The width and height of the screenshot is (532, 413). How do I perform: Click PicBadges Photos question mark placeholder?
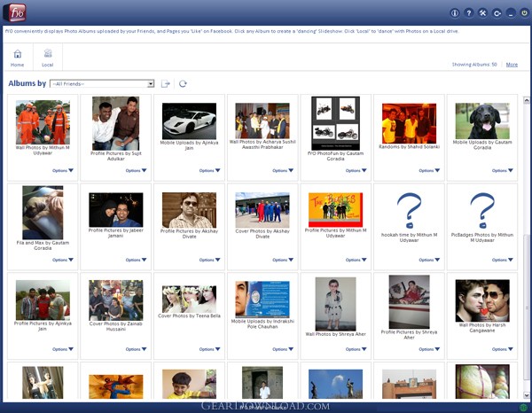pos(482,210)
